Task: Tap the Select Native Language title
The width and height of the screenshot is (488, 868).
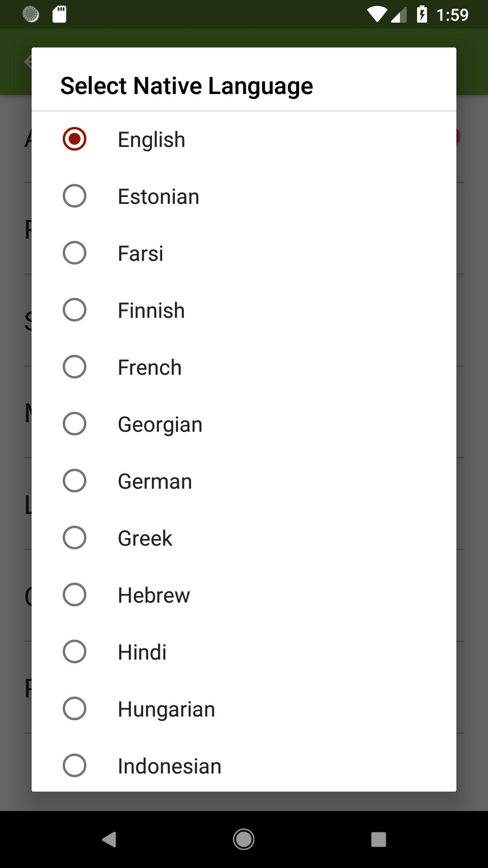Action: click(x=187, y=86)
